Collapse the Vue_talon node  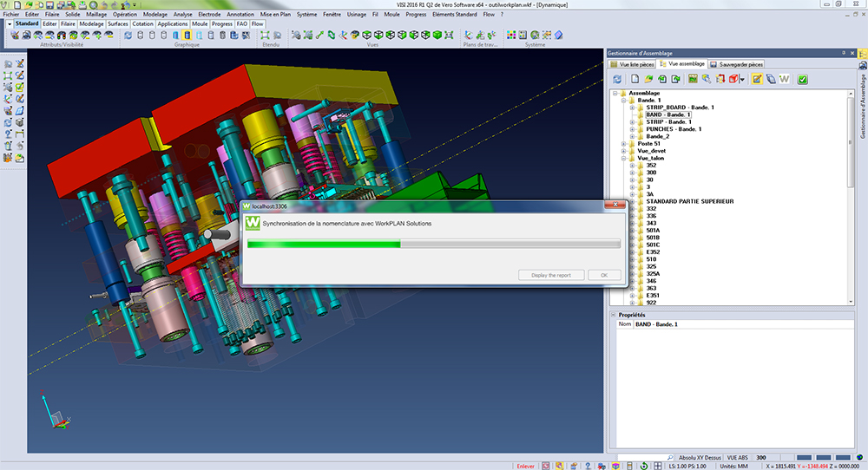pyautogui.click(x=624, y=158)
